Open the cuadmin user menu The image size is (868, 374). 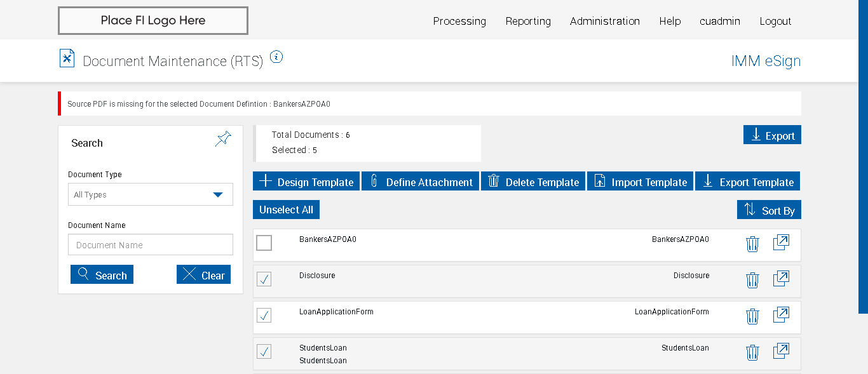tap(719, 21)
